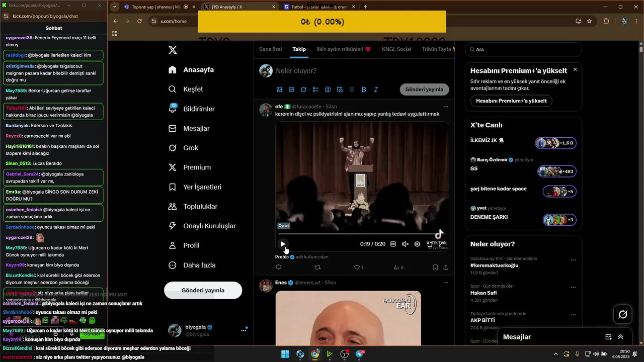
Task: Bookmark this page with star icon
Action: 589,21
